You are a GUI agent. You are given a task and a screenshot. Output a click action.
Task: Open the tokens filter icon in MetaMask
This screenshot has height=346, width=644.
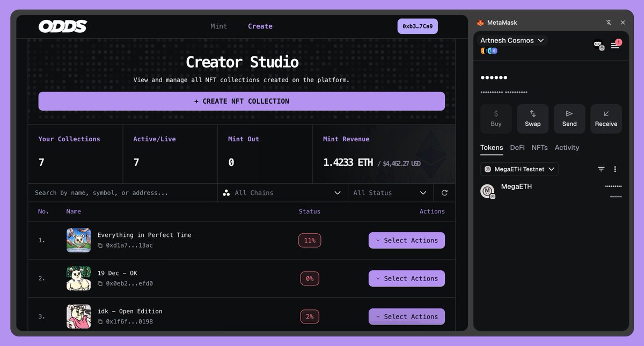[601, 169]
